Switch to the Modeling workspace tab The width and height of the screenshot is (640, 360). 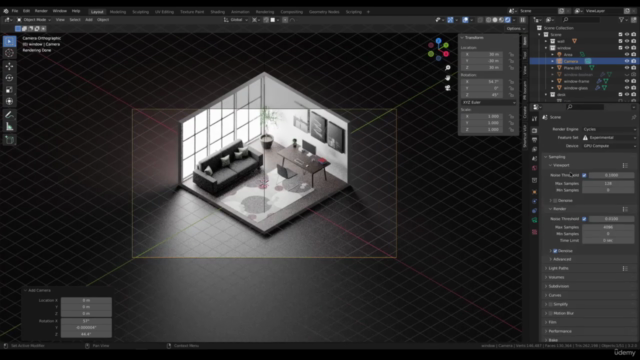pos(118,12)
